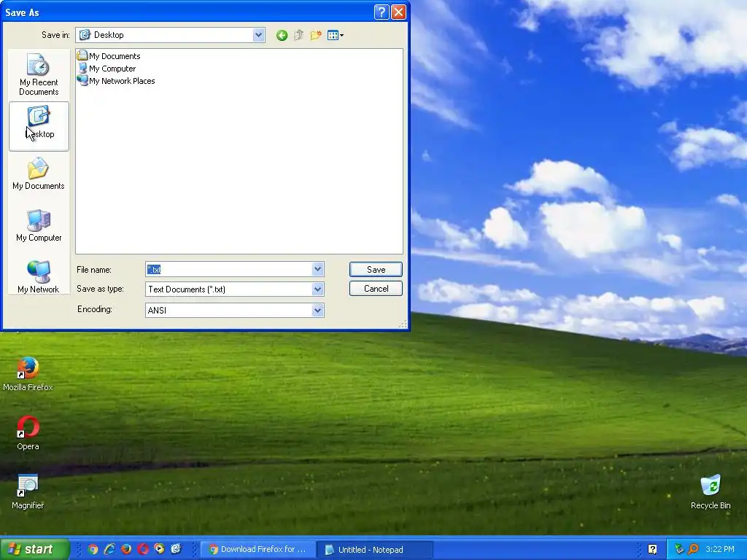Launch Opera from Quick Launch
This screenshot has height=560, width=747.
(143, 549)
